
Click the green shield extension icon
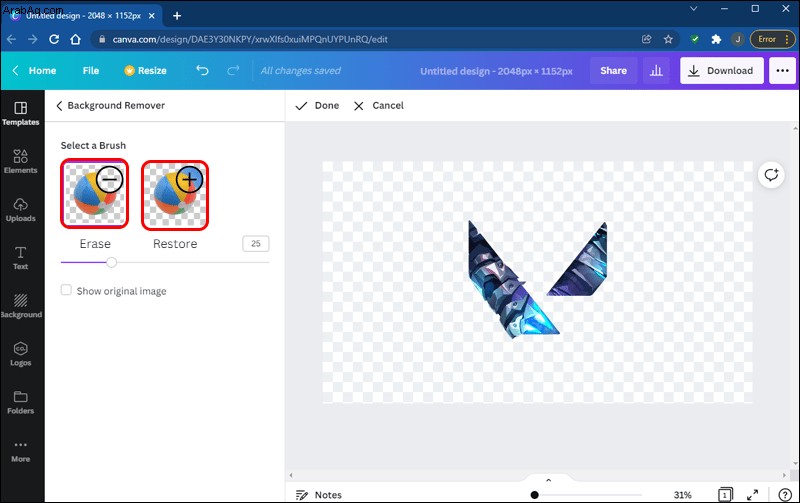(694, 39)
